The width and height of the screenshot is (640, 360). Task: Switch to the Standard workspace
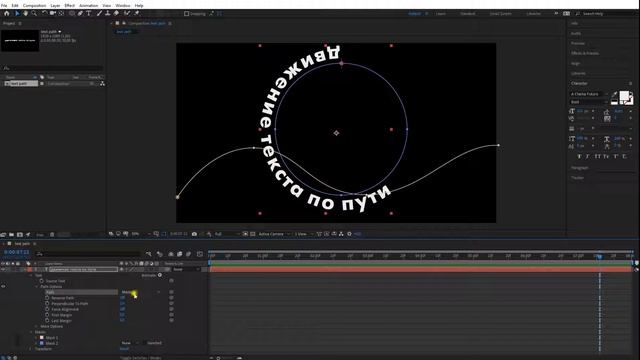click(468, 14)
